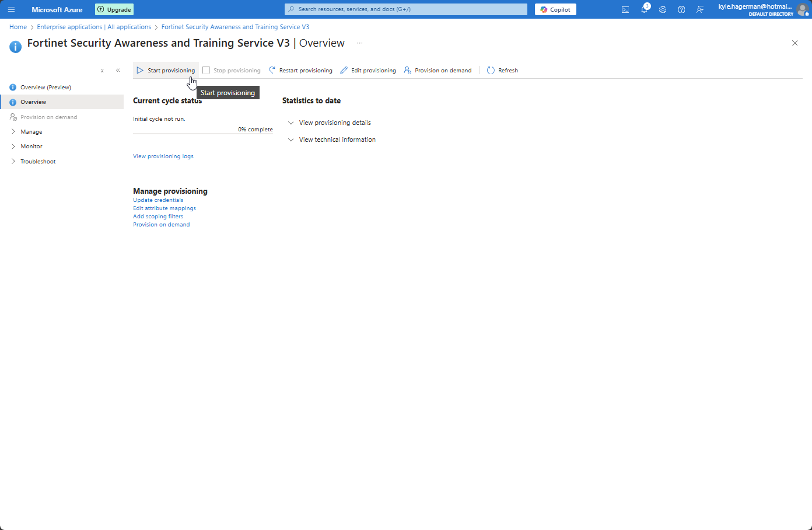
Task: Click Restart provisioning in toolbar
Action: (300, 70)
